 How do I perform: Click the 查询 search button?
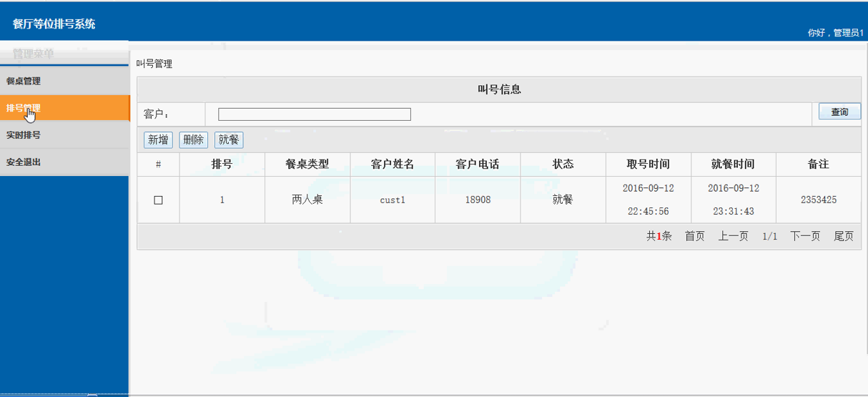point(839,112)
